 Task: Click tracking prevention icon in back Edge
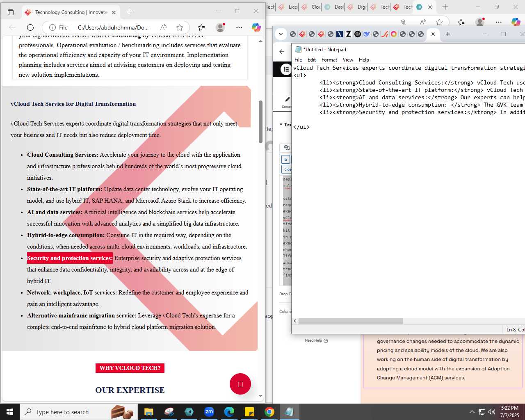(403, 22)
